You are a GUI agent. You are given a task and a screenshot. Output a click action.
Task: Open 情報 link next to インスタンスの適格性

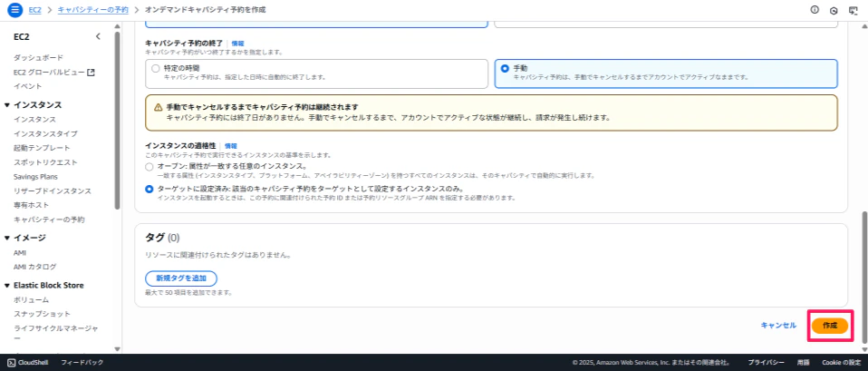tap(230, 145)
